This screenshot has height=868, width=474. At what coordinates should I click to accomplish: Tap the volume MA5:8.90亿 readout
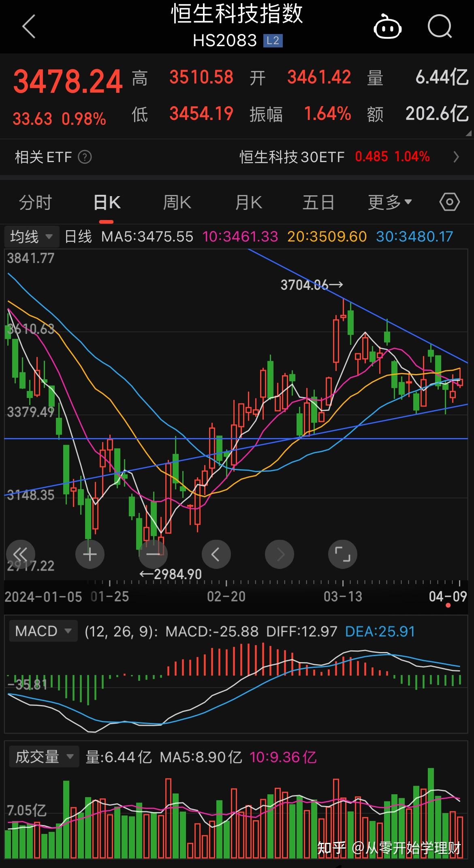(201, 757)
